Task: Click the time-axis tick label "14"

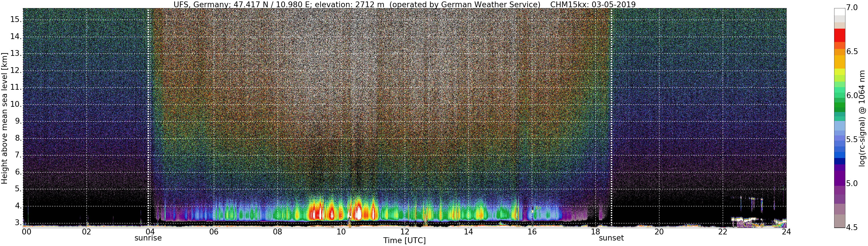Action: 468,232
